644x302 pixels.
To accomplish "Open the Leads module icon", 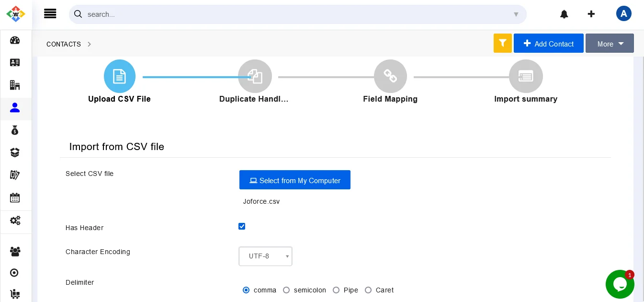I will [15, 63].
